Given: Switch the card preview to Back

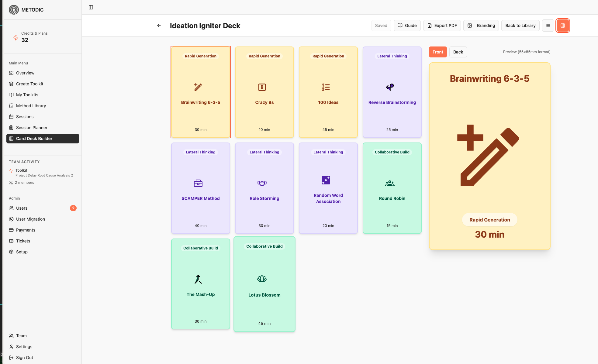Looking at the screenshot, I should (458, 52).
